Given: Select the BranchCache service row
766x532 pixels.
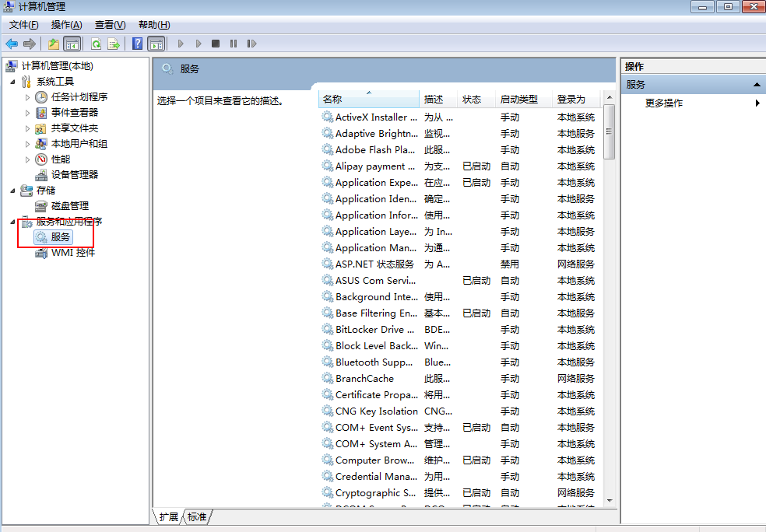Looking at the screenshot, I should [x=459, y=379].
